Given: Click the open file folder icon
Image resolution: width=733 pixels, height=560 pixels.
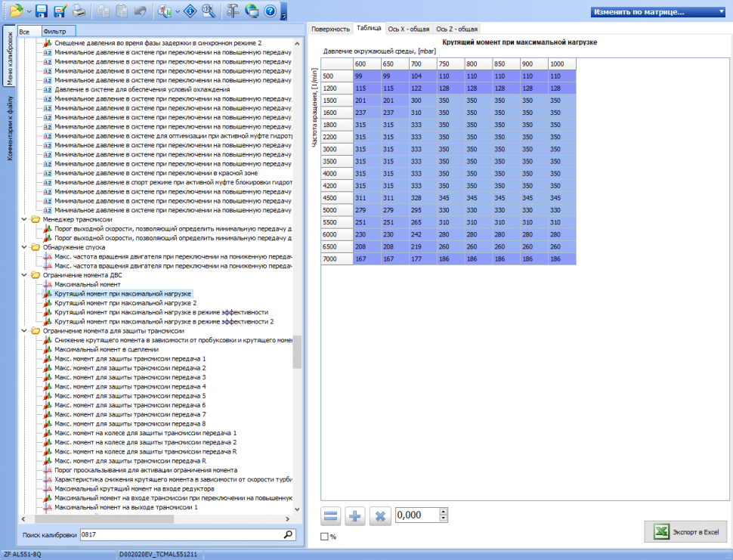Looking at the screenshot, I should 16,11.
